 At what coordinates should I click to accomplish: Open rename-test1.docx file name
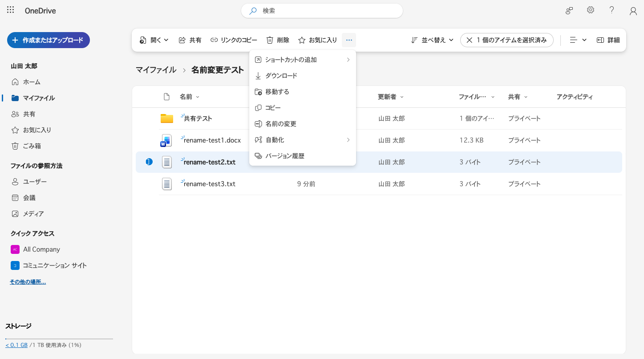pyautogui.click(x=212, y=140)
